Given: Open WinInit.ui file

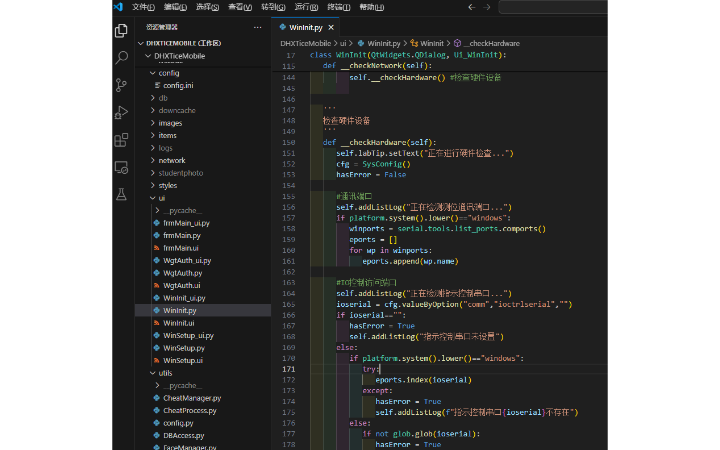Looking at the screenshot, I should point(203,323).
